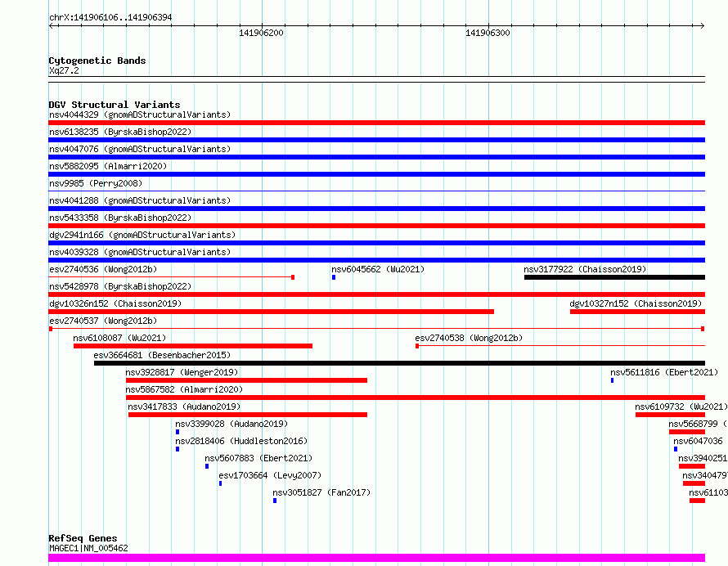The width and height of the screenshot is (728, 566).
Task: Open the esv3664681 Besenbacher2015 label
Action: coord(162,355)
